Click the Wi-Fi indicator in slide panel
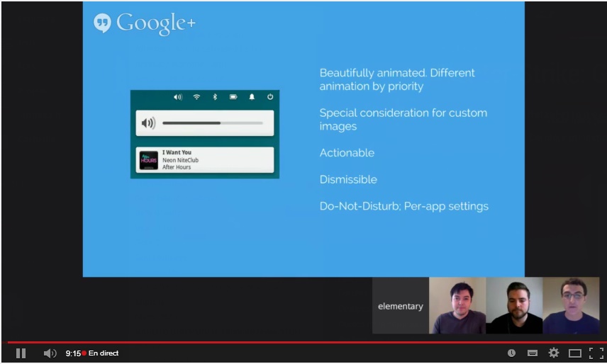 tap(196, 97)
